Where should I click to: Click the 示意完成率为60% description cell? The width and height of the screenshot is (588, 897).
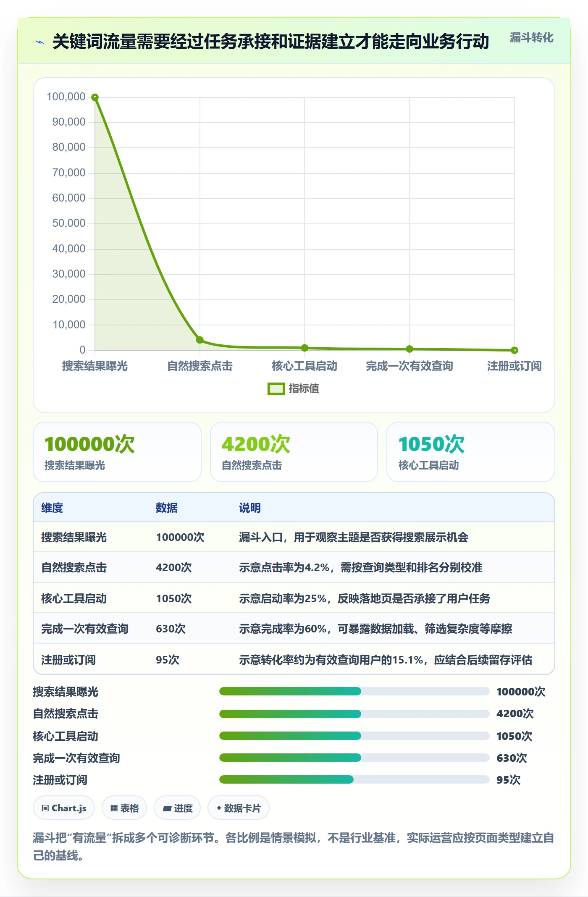[375, 629]
